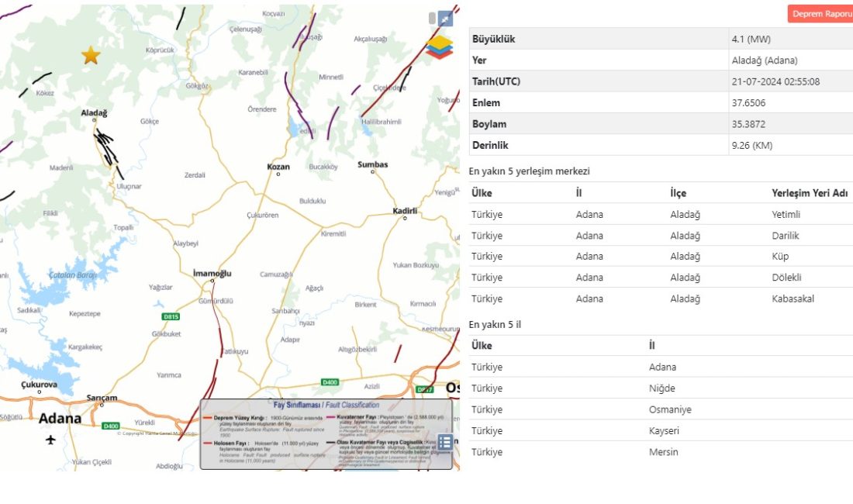
Task: Click the settlement name Darilik
Action: coord(785,236)
